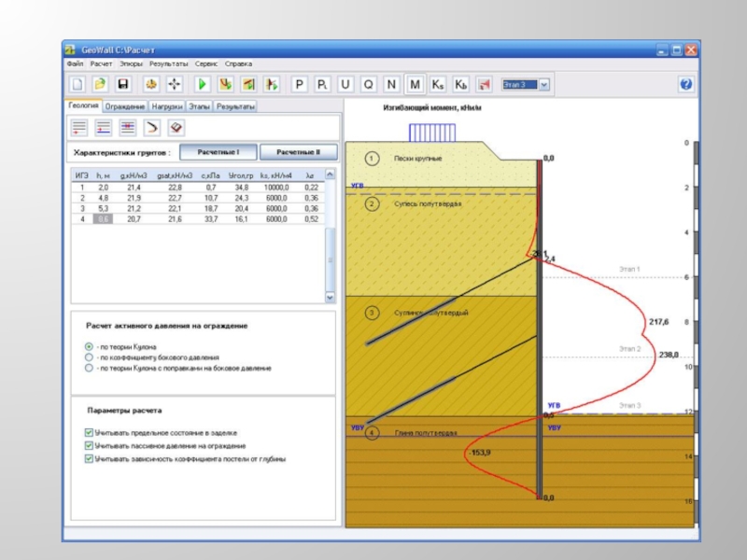Click the Ks toolbar button
Viewport: 747px width, 560px height.
click(438, 85)
